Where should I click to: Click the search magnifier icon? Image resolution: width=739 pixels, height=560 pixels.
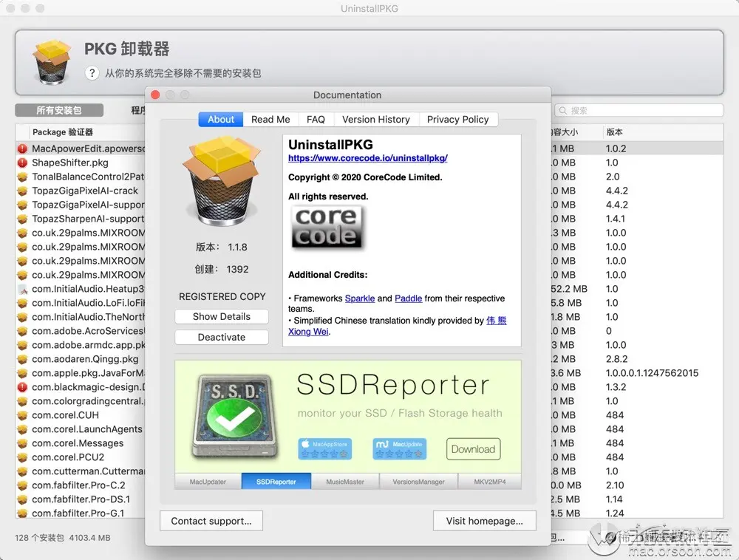(562, 111)
